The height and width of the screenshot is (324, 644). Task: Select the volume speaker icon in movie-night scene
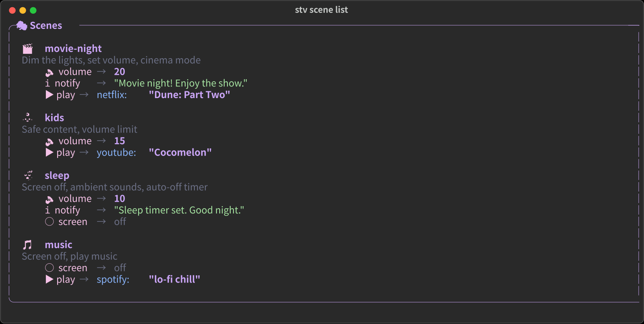50,72
